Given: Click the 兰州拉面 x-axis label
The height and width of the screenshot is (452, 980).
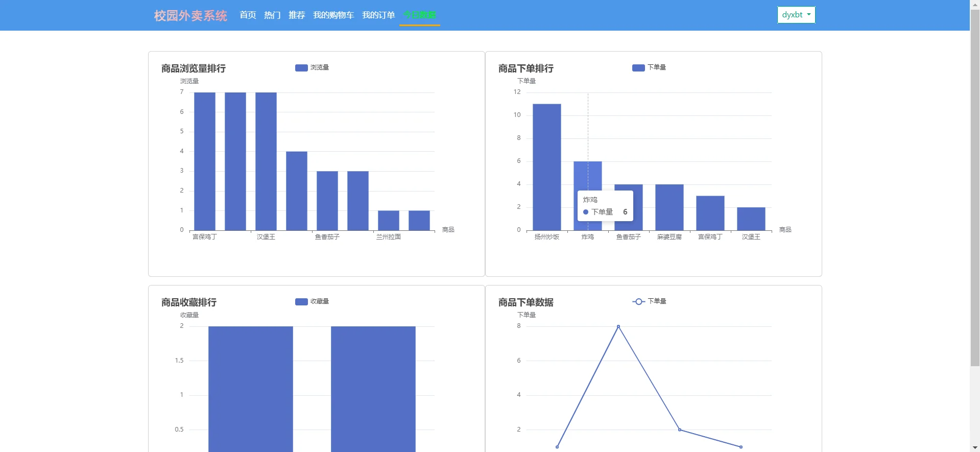Looking at the screenshot, I should pos(389,237).
